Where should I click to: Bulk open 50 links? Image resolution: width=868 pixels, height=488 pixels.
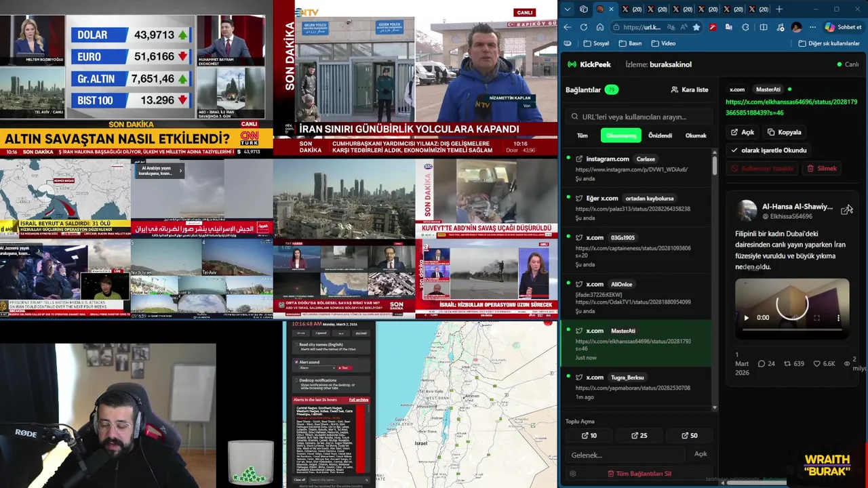pos(689,436)
